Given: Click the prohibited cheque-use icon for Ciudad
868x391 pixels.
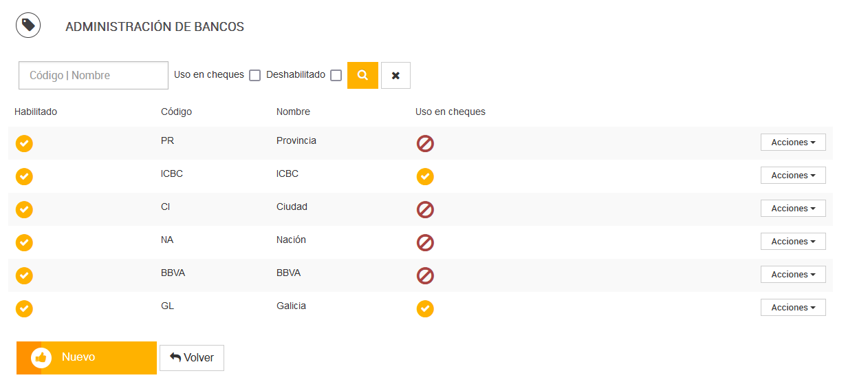Looking at the screenshot, I should 425,209.
